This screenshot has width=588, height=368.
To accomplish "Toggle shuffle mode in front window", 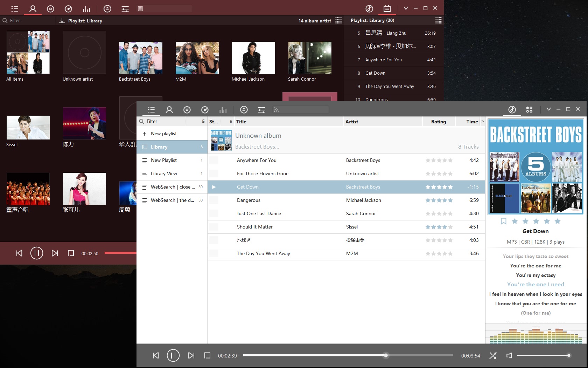I will [x=493, y=355].
